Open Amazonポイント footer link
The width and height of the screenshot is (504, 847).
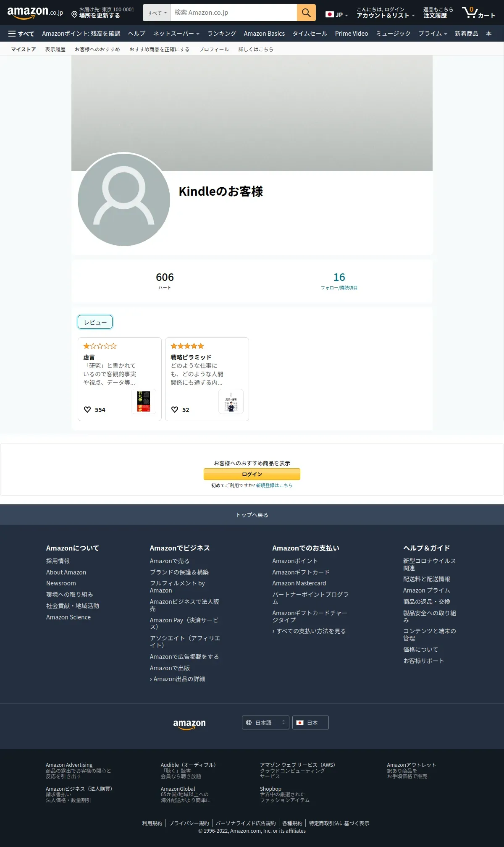(295, 561)
